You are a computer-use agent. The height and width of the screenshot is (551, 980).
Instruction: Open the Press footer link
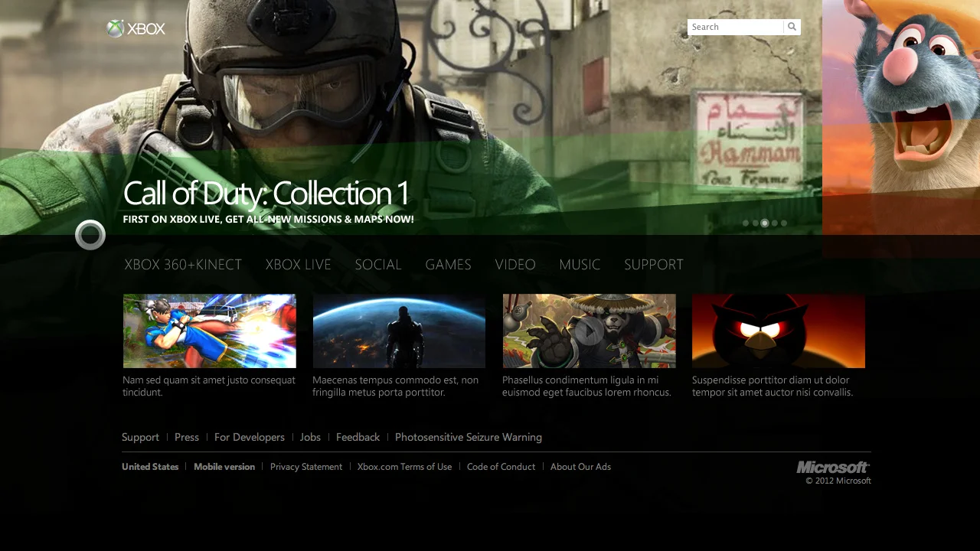187,438
